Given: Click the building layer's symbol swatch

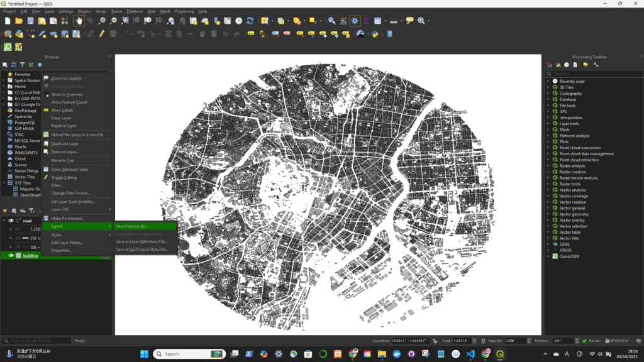Looking at the screenshot, I should tap(18, 256).
